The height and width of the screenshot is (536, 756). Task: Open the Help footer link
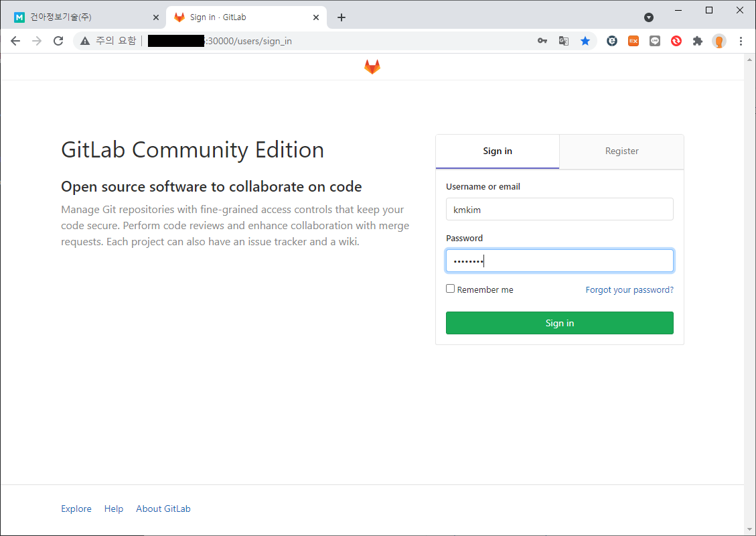[114, 509]
